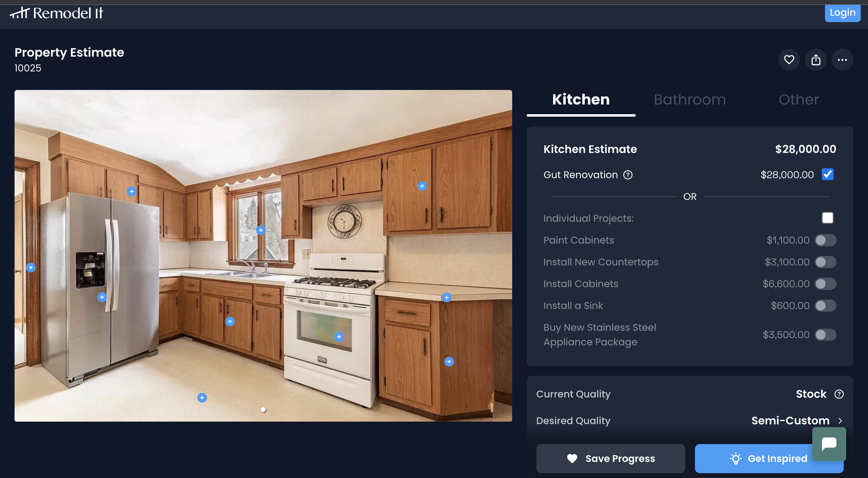Click the Current Quality info icon

coord(839,393)
